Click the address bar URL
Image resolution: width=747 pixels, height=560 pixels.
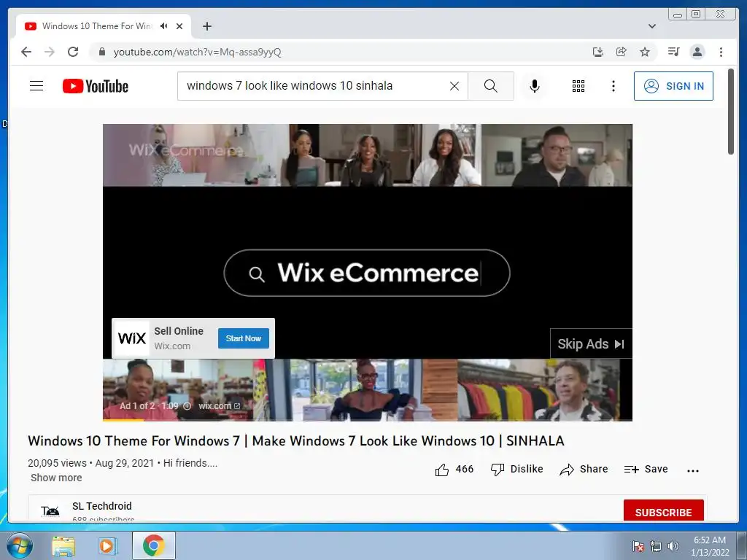(197, 52)
